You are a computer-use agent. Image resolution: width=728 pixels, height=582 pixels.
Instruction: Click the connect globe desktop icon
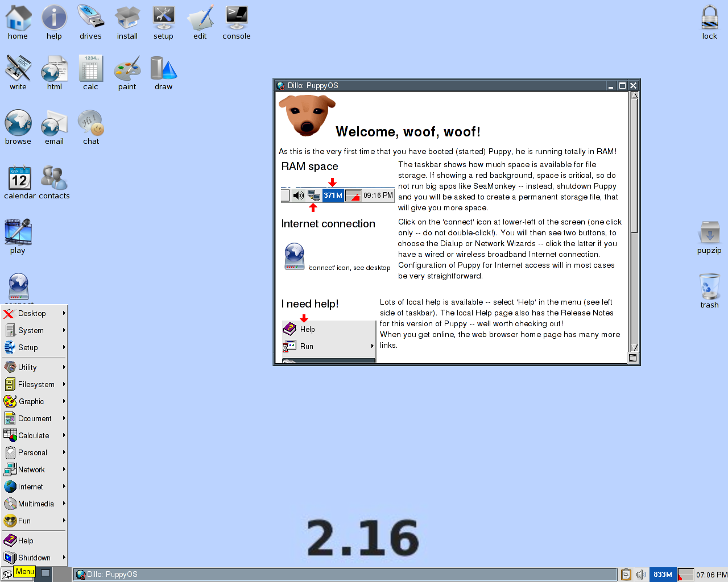(18, 287)
